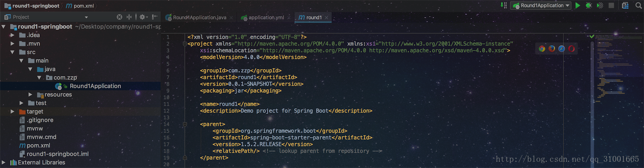Open pom.xml preview in Firefox
The width and height of the screenshot is (644, 168).
point(552,49)
